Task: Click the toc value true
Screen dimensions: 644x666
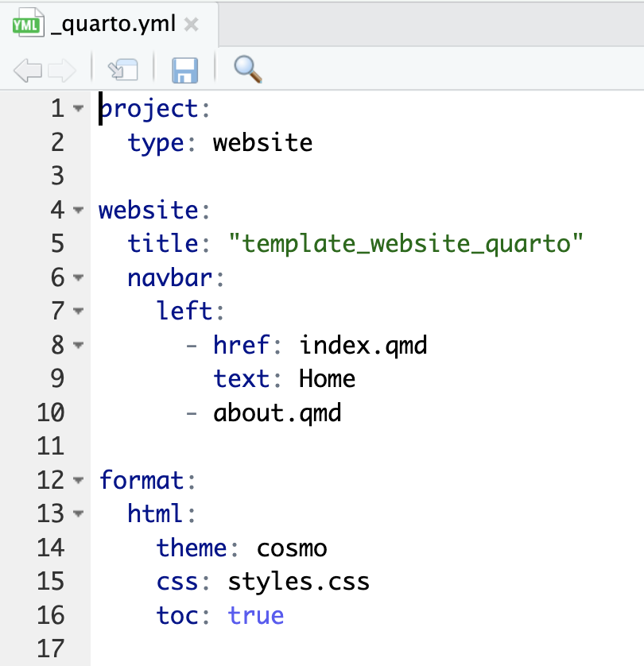Action: [x=255, y=616]
